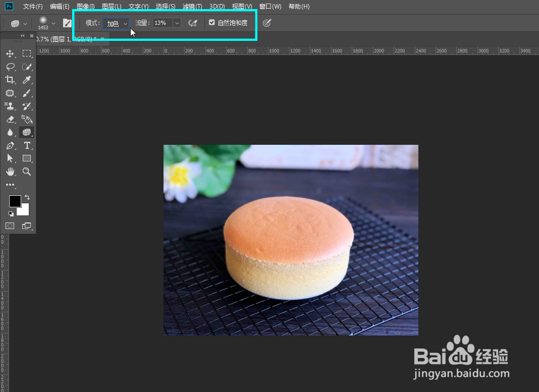
Task: Open the Edit Toolbar three-dots menu
Action: 10,185
